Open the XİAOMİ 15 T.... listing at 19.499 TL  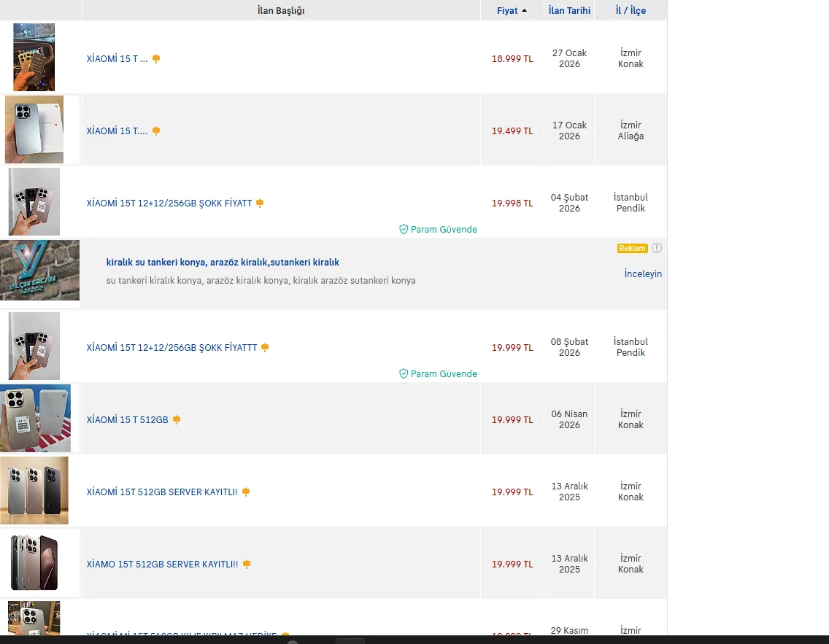[117, 131]
